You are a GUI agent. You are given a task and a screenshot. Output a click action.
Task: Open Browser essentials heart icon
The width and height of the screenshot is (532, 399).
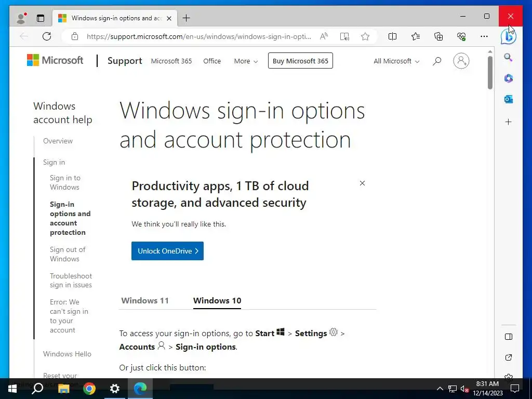click(461, 36)
